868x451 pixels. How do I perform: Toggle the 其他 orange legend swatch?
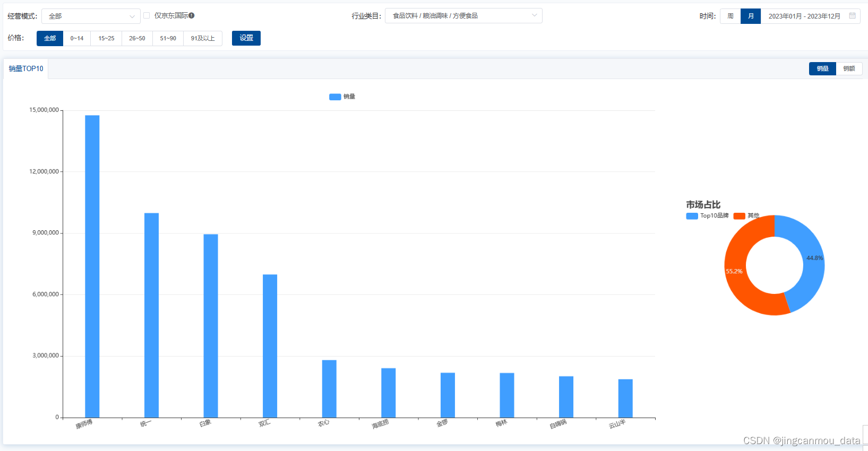tap(739, 216)
